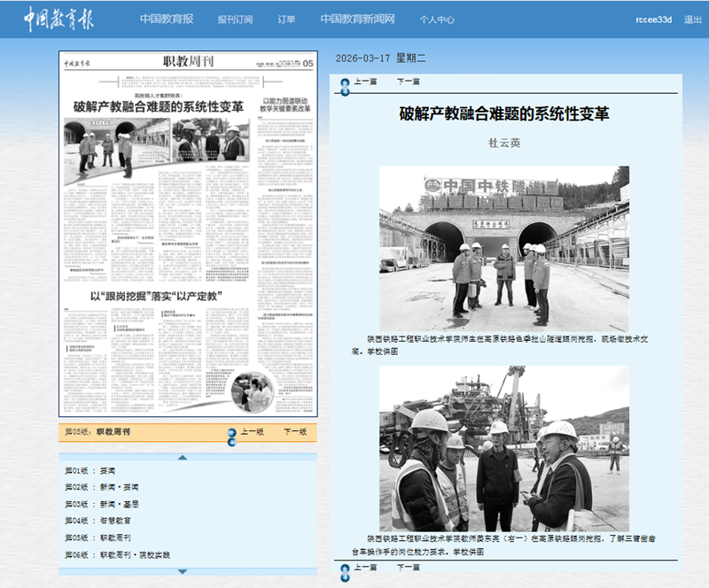Go to the next article via top 下一篇

(408, 81)
